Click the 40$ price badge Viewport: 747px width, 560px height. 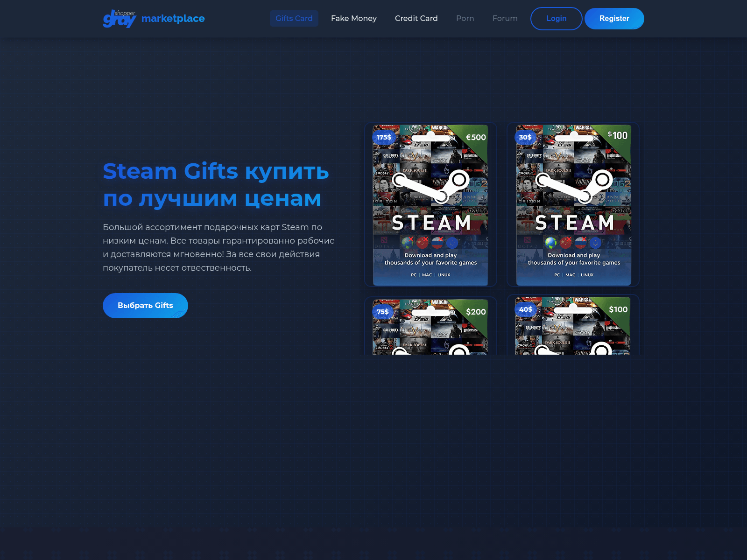pyautogui.click(x=526, y=309)
